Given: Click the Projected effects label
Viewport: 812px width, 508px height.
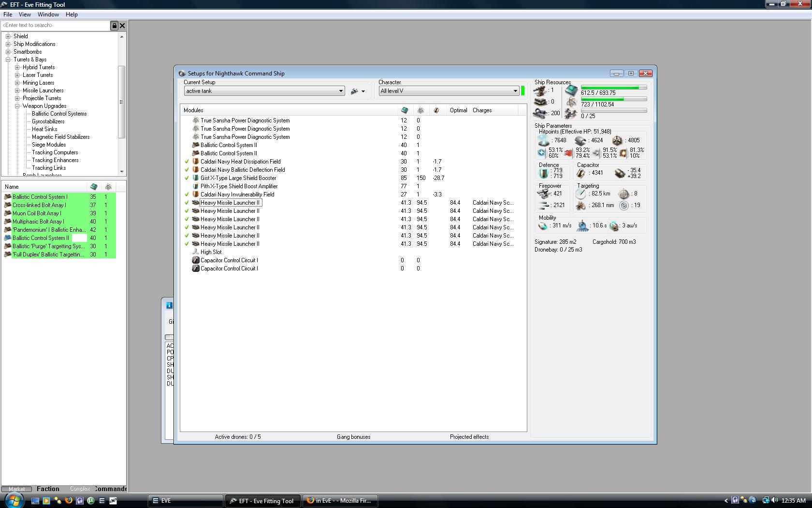Looking at the screenshot, I should click(469, 437).
